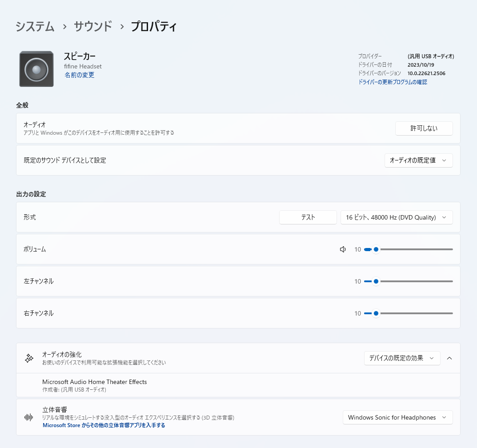Click the fifine Headset device name
This screenshot has width=477, height=448.
(83, 66)
